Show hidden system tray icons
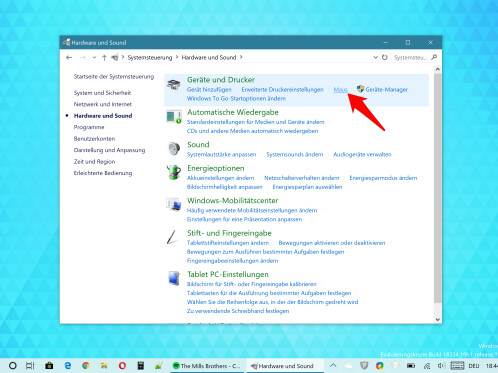The width and height of the screenshot is (498, 373). [333, 365]
